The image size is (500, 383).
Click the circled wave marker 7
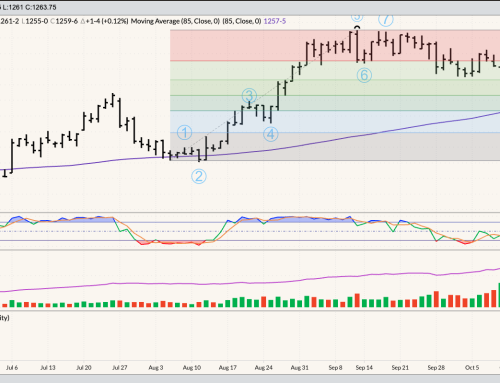pyautogui.click(x=386, y=19)
